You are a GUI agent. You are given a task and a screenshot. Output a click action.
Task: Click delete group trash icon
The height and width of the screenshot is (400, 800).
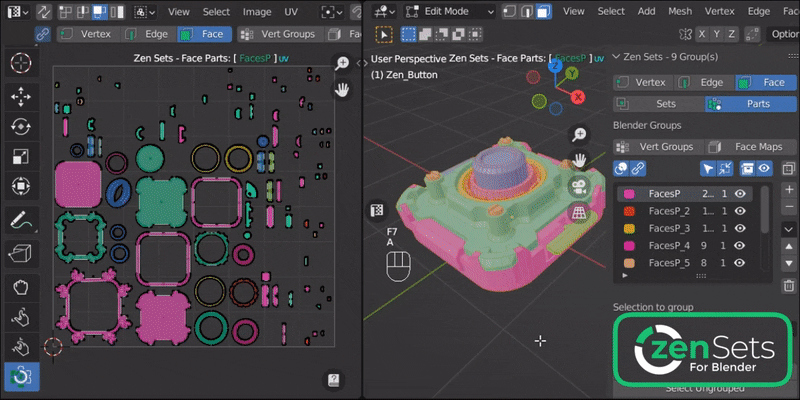(789, 286)
